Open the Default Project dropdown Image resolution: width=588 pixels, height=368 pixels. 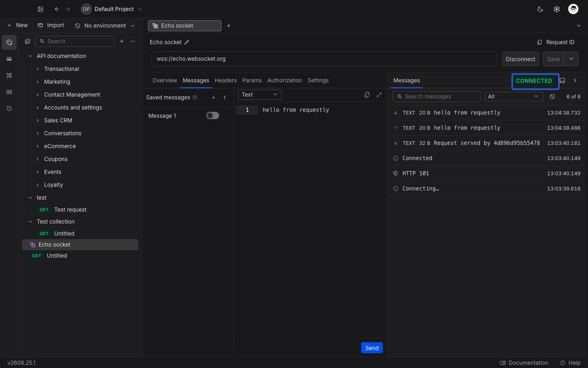pyautogui.click(x=112, y=9)
